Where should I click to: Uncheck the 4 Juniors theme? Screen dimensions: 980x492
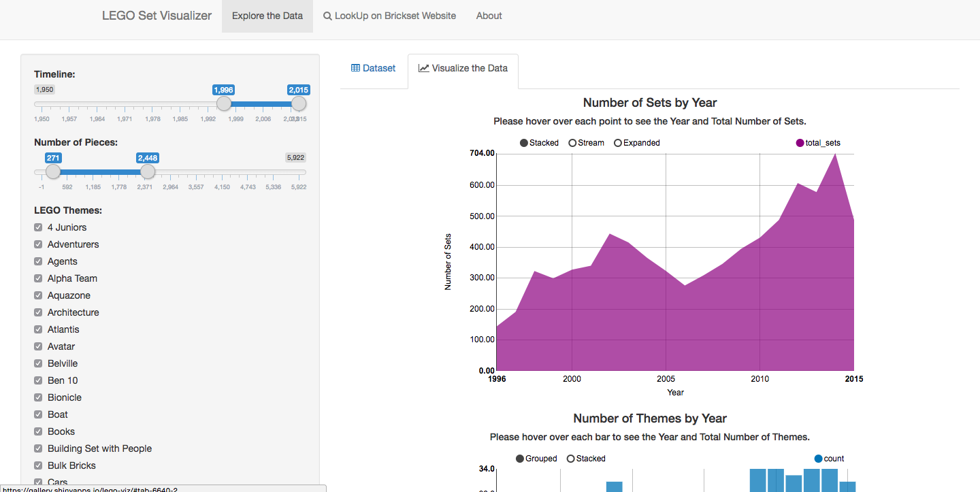point(38,227)
